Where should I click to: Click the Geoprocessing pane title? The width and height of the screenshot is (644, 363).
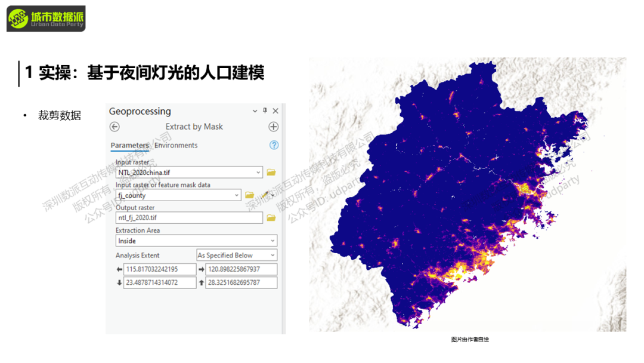(140, 112)
